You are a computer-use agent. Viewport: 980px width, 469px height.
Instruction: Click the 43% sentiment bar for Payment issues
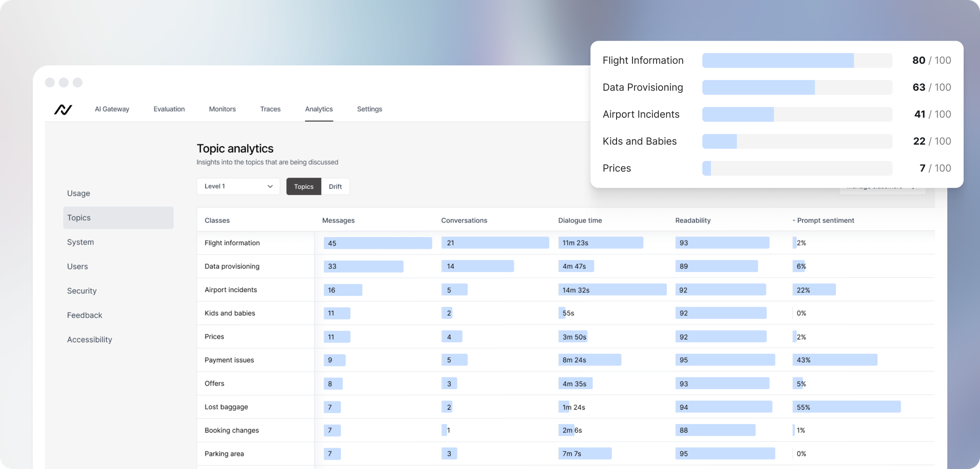(835, 360)
